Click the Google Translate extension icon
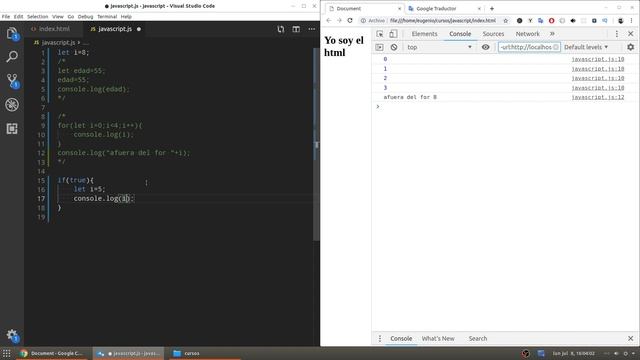This screenshot has height=360, width=640. pyautogui.click(x=541, y=20)
